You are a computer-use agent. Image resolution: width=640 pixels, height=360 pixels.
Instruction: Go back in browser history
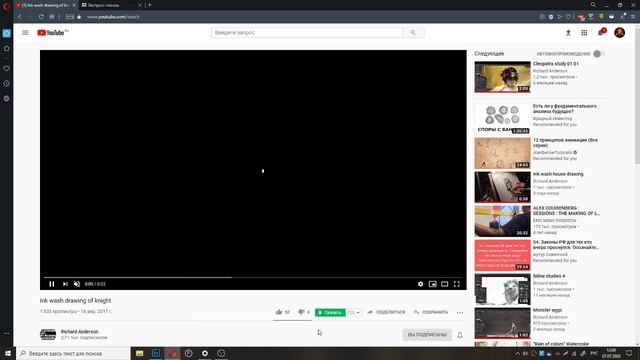[x=20, y=17]
